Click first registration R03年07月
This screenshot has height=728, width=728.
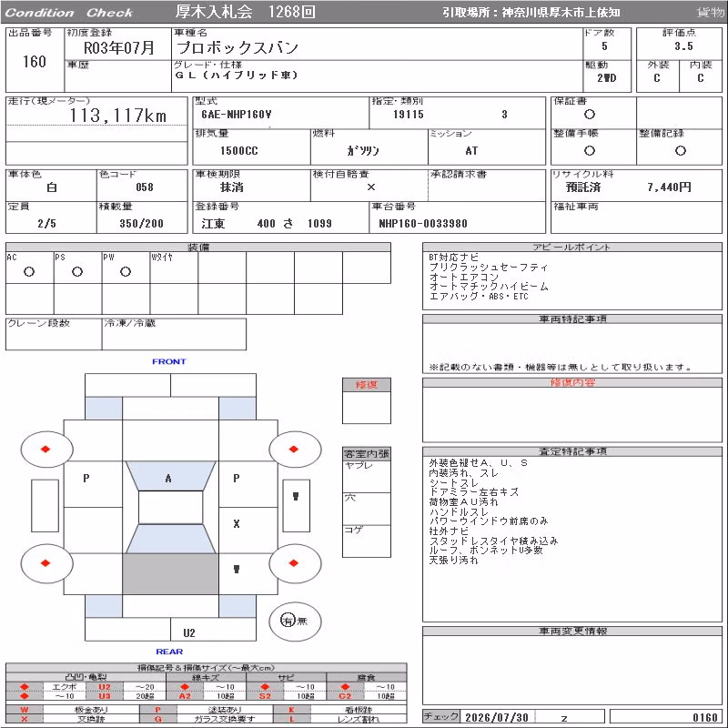coord(119,47)
